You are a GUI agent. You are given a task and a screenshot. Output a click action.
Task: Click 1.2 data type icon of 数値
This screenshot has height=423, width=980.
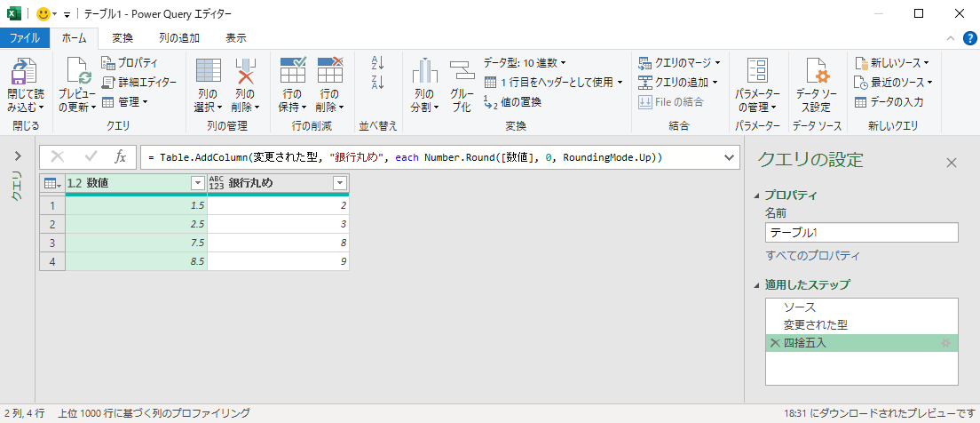point(75,183)
